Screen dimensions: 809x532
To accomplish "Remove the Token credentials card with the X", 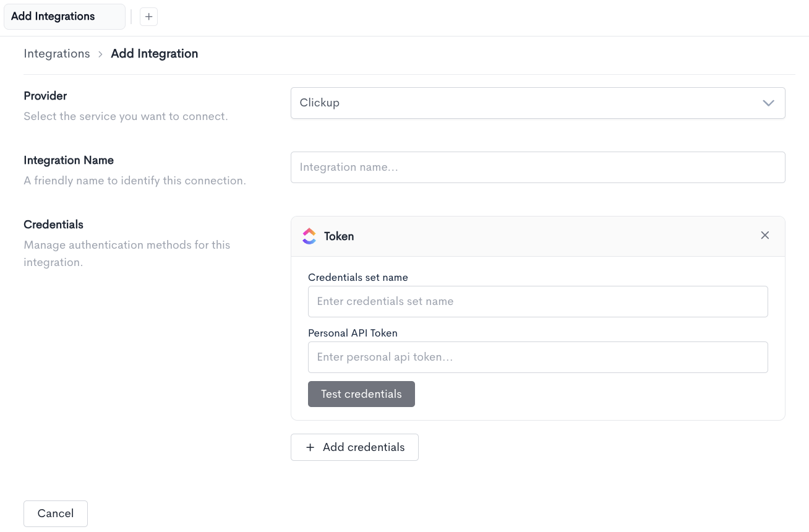I will [765, 235].
